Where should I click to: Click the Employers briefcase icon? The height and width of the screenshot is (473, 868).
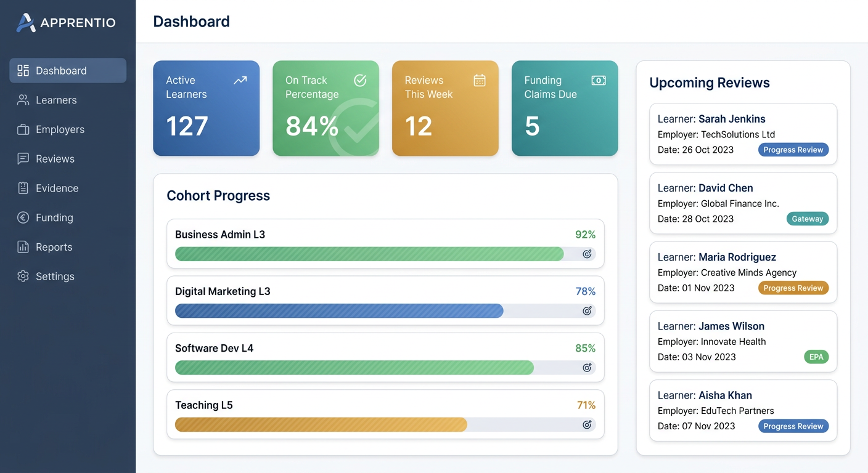coord(23,129)
